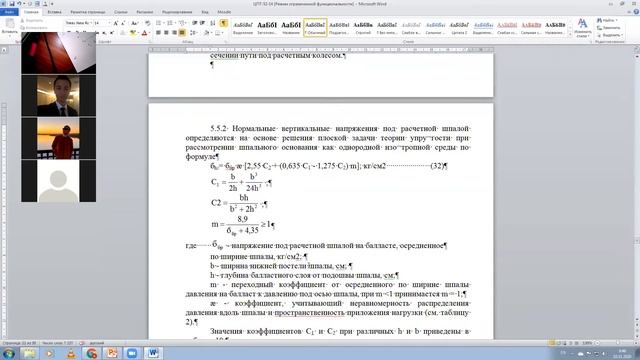The image size is (640, 360).
Task: Save document from quick access toolbar
Action: point(12,4)
